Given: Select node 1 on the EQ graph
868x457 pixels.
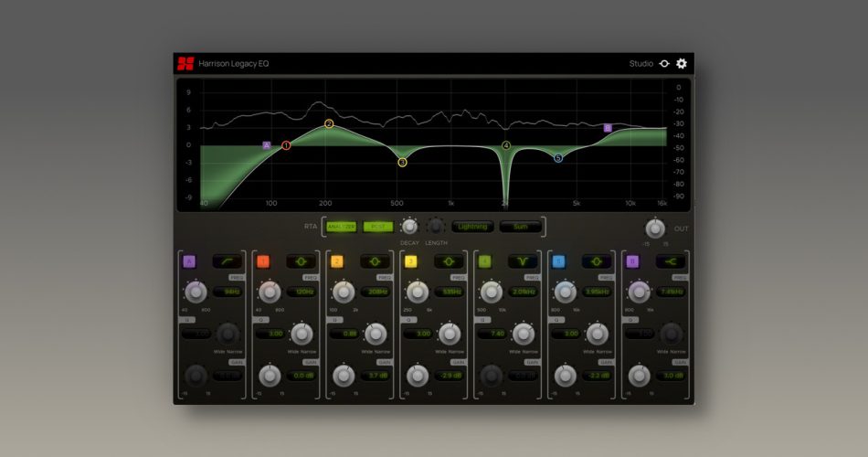Looking at the screenshot, I should [286, 145].
